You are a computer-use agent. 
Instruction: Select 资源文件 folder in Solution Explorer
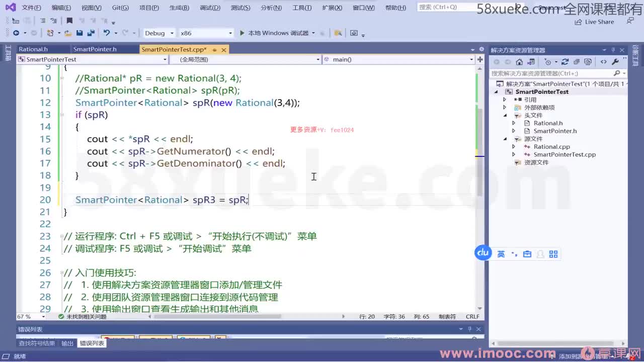pyautogui.click(x=536, y=162)
